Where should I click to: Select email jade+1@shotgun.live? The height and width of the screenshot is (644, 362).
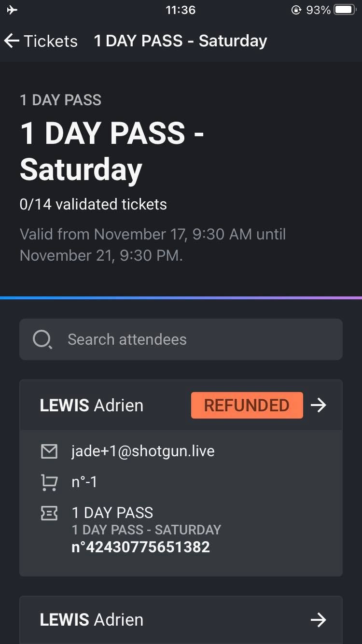tap(143, 451)
